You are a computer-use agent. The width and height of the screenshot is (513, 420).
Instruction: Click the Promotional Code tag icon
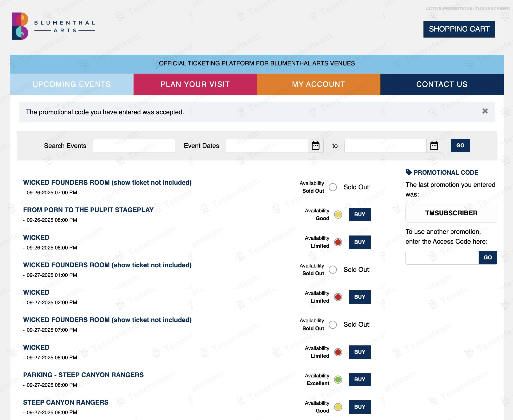[409, 172]
